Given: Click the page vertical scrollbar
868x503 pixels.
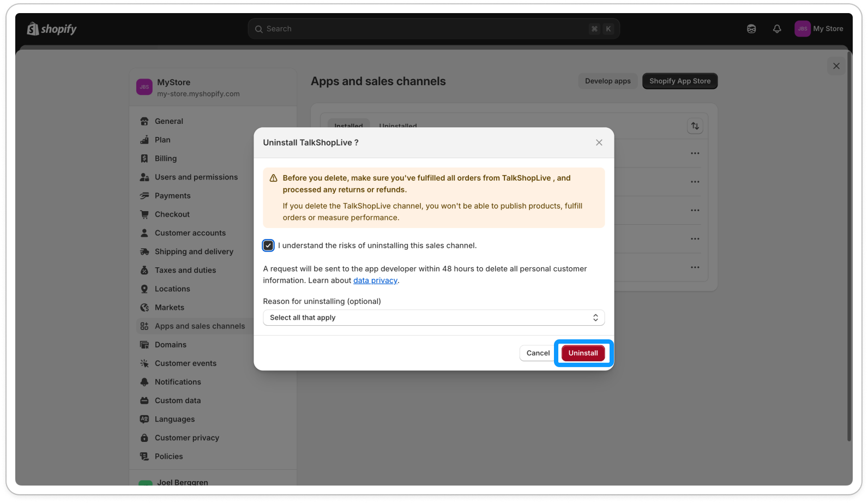Looking at the screenshot, I should 849,245.
